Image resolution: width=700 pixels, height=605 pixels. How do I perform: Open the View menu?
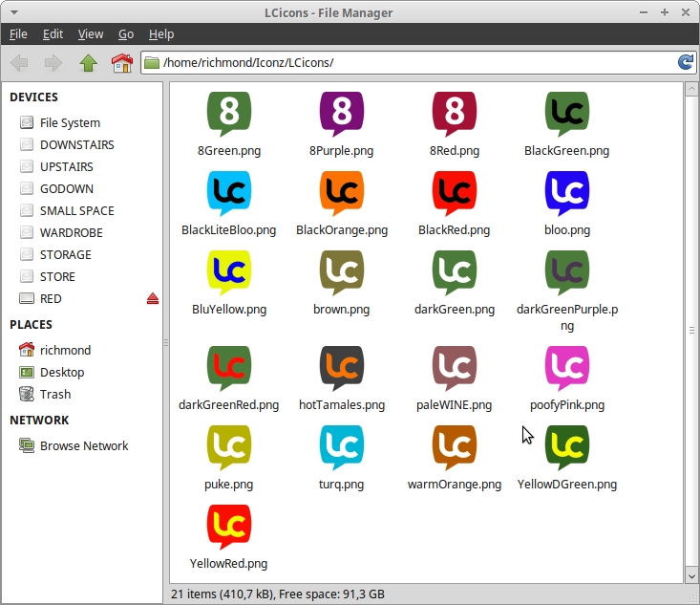coord(91,33)
